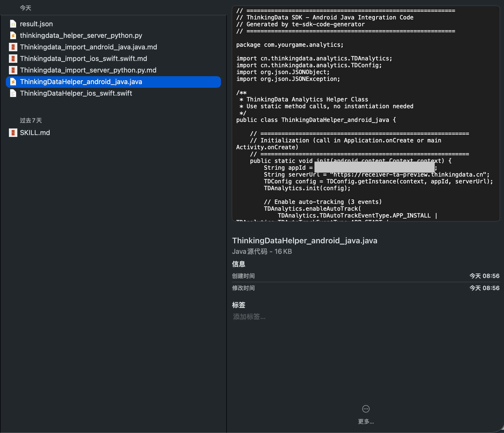
Task: Click the preview title ThinkingDataHelper_android_java.java
Action: pos(305,240)
